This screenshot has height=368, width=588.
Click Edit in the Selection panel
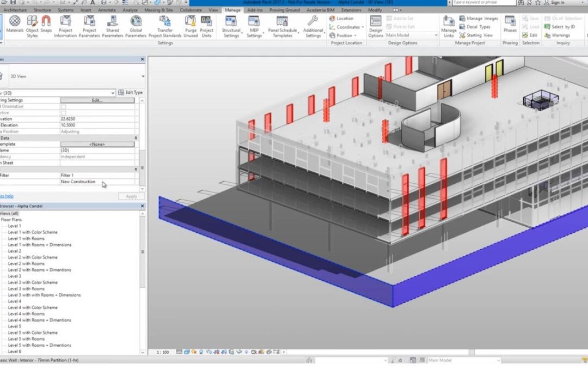(x=530, y=35)
